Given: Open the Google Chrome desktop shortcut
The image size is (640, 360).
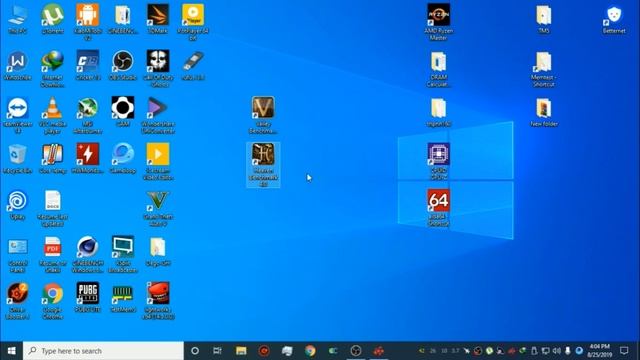Looking at the screenshot, I should pos(53,302).
